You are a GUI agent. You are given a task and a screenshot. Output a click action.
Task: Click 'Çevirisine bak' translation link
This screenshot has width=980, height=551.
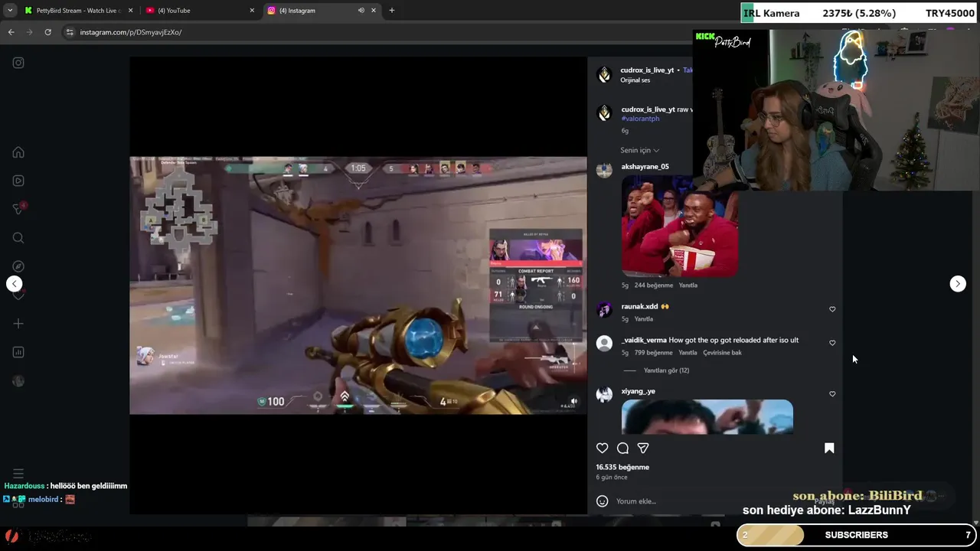tap(722, 353)
